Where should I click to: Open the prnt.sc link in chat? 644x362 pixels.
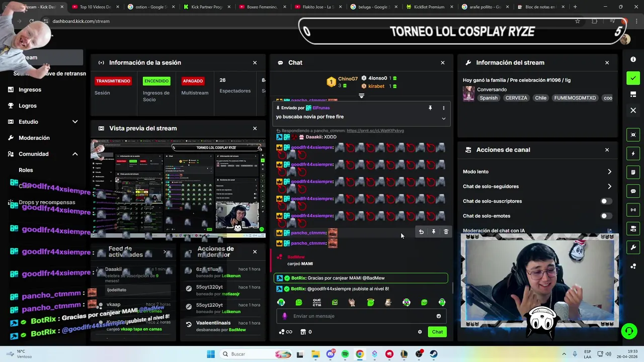[375, 131]
